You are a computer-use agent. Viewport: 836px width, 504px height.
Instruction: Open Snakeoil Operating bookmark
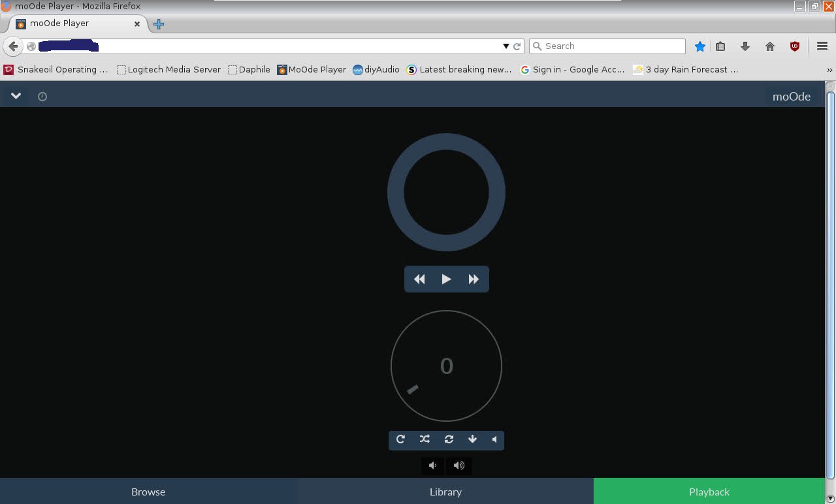(x=56, y=69)
